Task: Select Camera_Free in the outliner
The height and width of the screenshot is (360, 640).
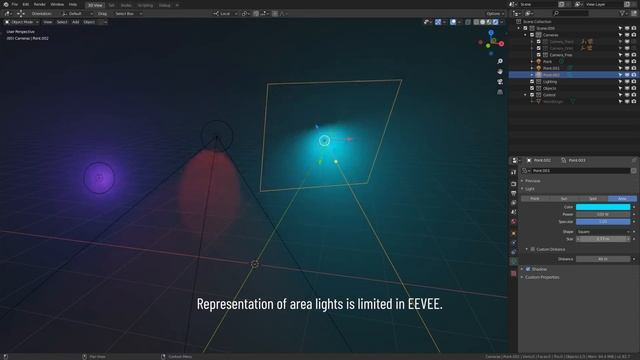Action: click(x=560, y=55)
